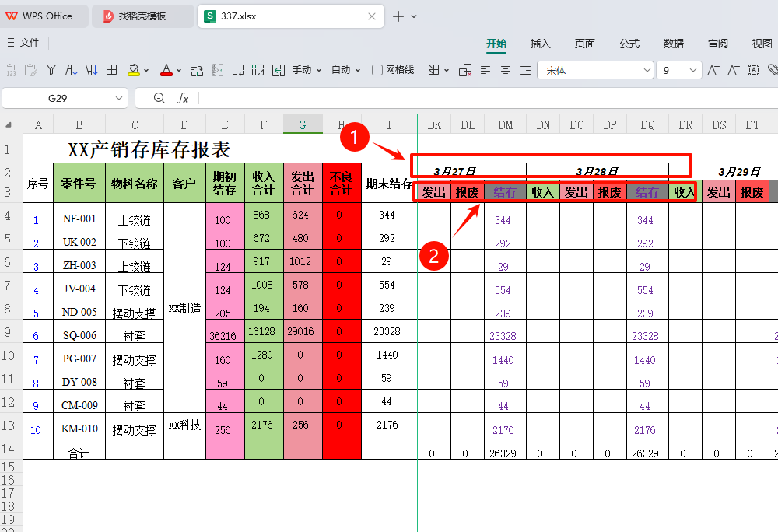Click the Name Box showing G29
Image resolution: width=778 pixels, height=532 pixels.
pos(58,98)
